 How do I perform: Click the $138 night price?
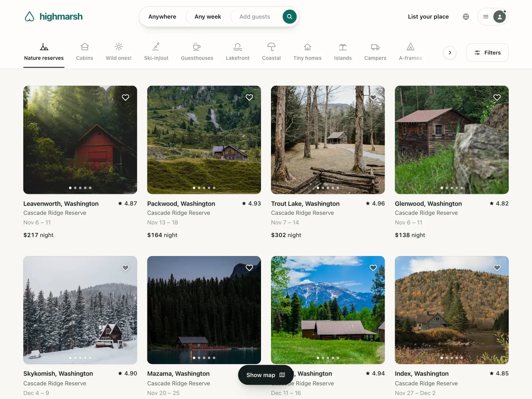pyautogui.click(x=410, y=235)
